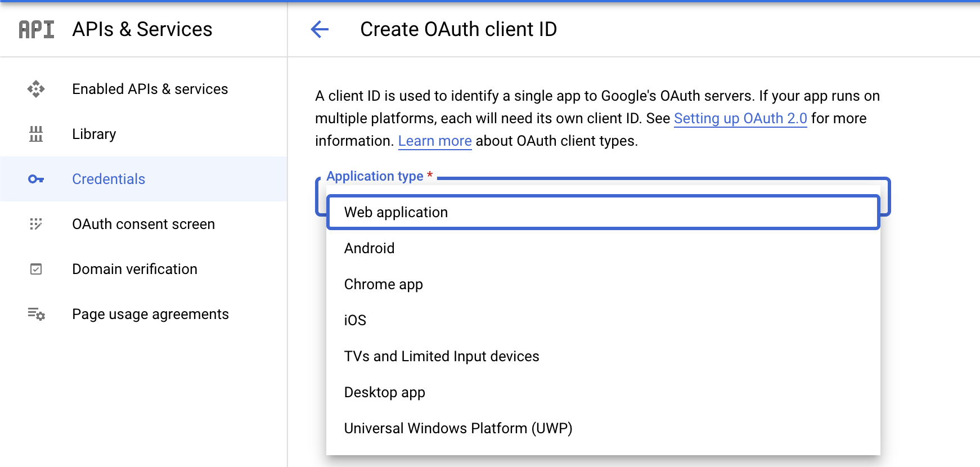
Task: Select Web application from the dropdown
Action: click(x=396, y=212)
